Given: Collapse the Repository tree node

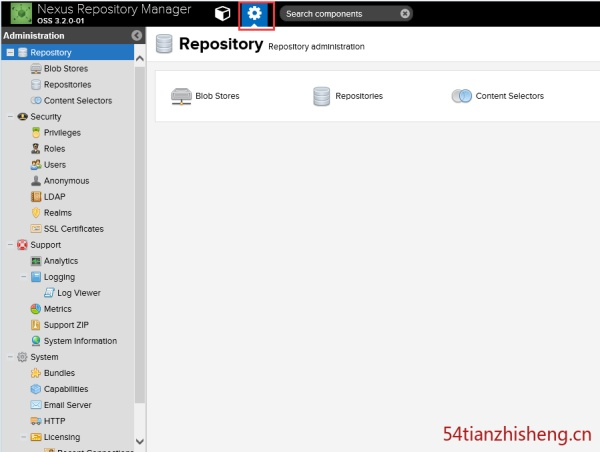Looking at the screenshot, I should pyautogui.click(x=10, y=52).
